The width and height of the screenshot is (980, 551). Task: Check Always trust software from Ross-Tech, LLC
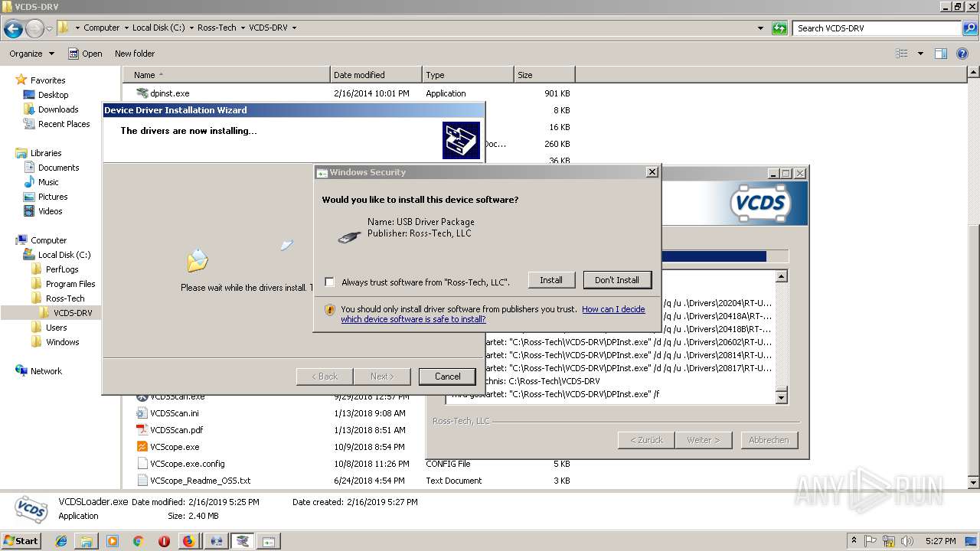(x=329, y=282)
